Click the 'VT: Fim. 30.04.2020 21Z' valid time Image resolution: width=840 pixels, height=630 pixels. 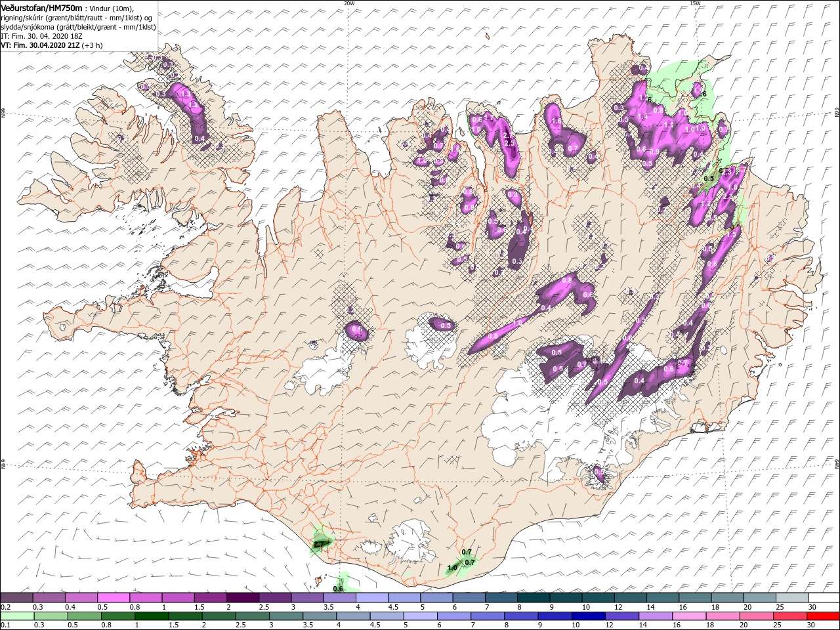41,45
